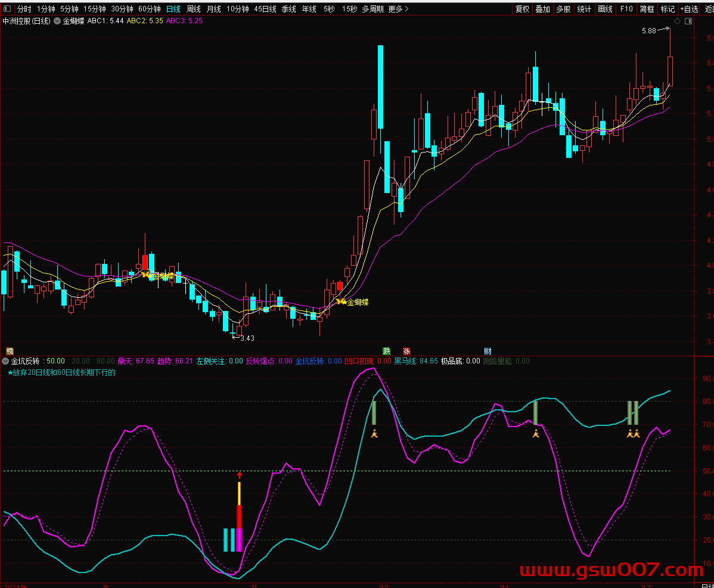The image size is (714, 588).
Task: Select the 30分钟 period
Action: point(122,9)
